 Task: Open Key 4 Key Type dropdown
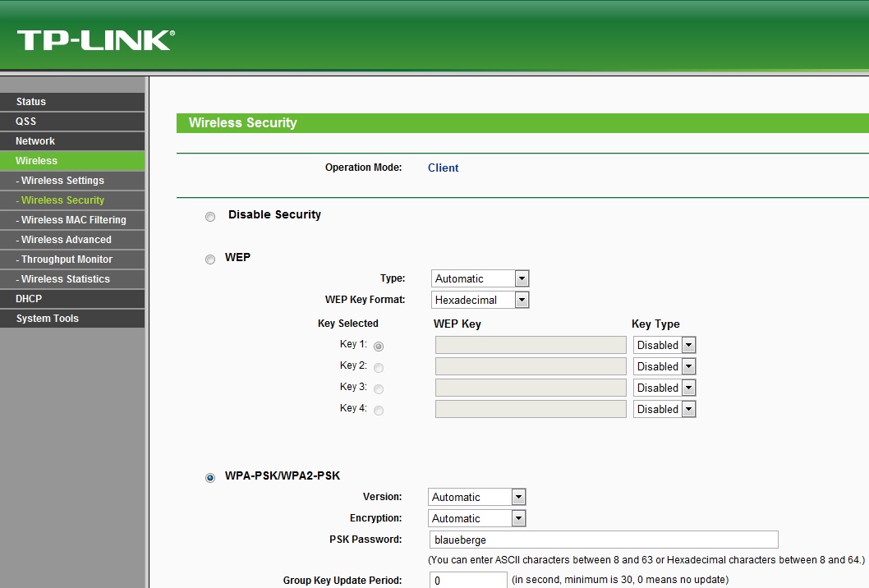(664, 409)
